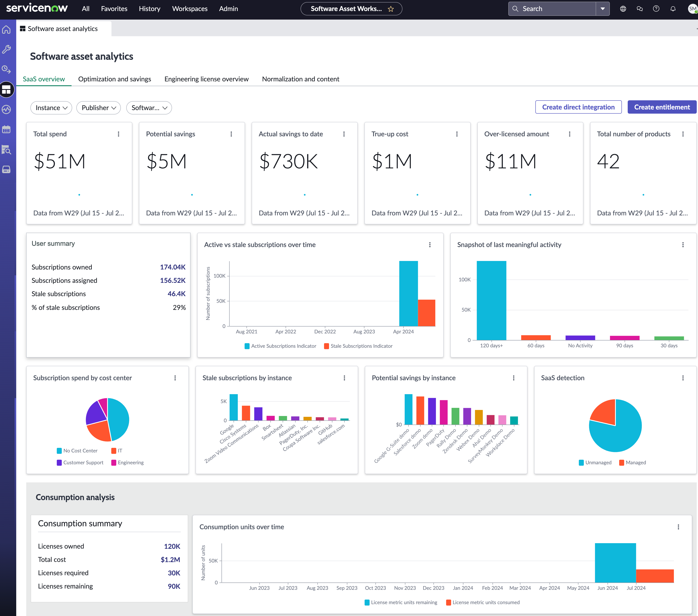
Task: Open SaaS detection chart options menu
Action: [x=683, y=378]
